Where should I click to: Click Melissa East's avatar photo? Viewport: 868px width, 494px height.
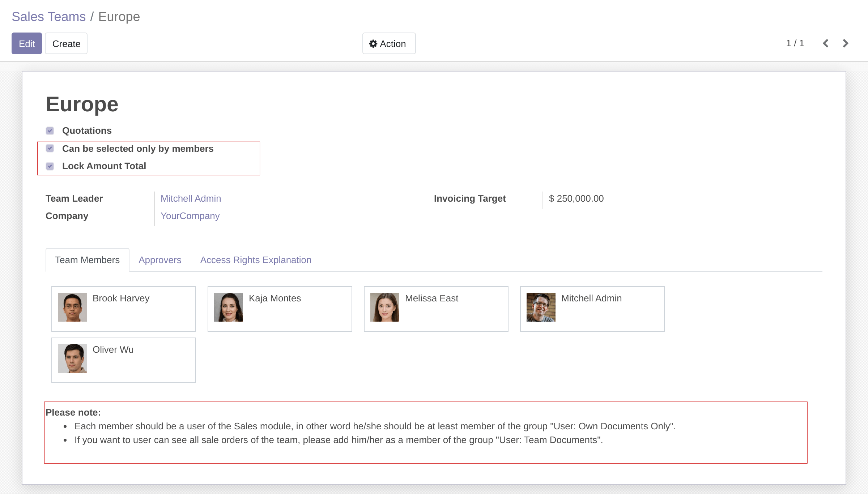pyautogui.click(x=385, y=307)
